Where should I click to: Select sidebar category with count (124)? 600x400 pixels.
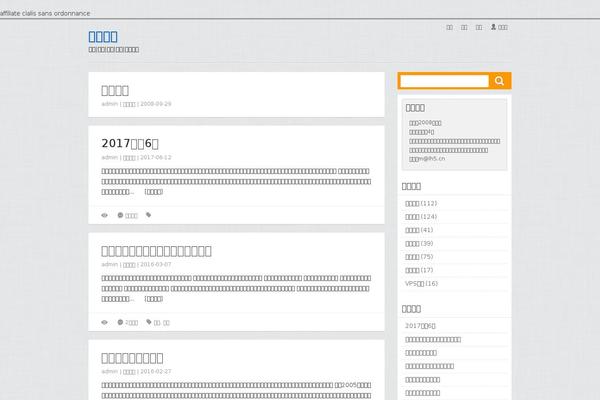tap(421, 217)
